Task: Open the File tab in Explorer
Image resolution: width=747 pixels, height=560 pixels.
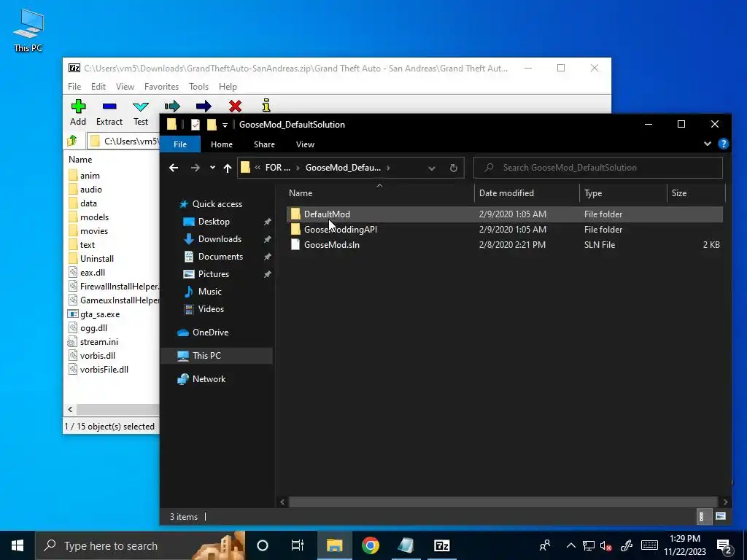Action: pos(180,144)
